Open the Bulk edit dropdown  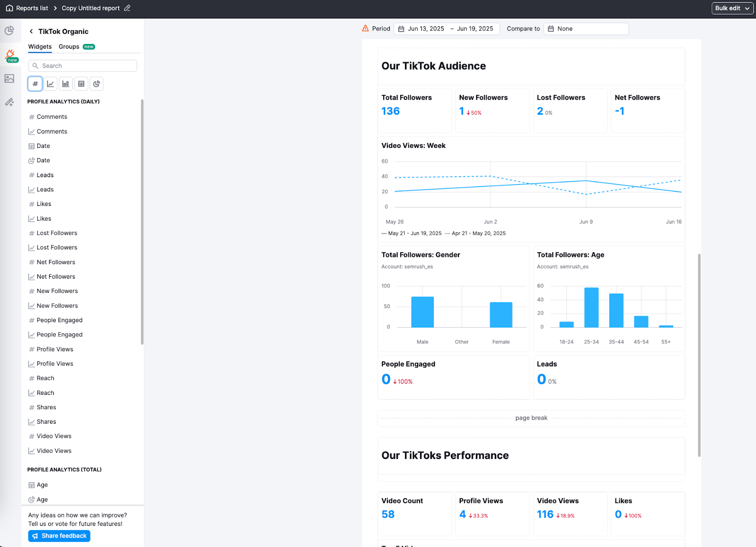732,8
